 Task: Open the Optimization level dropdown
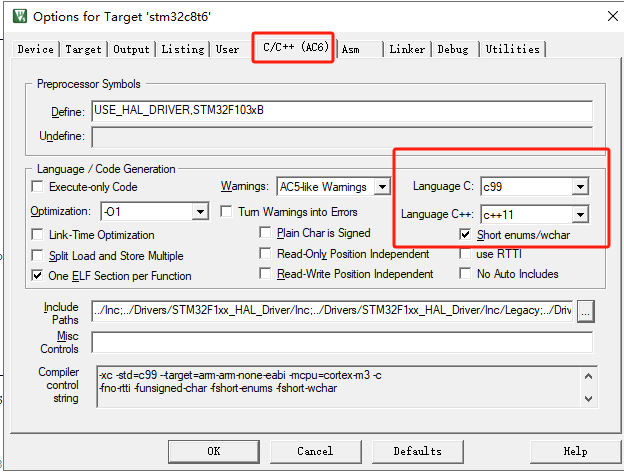pos(200,211)
